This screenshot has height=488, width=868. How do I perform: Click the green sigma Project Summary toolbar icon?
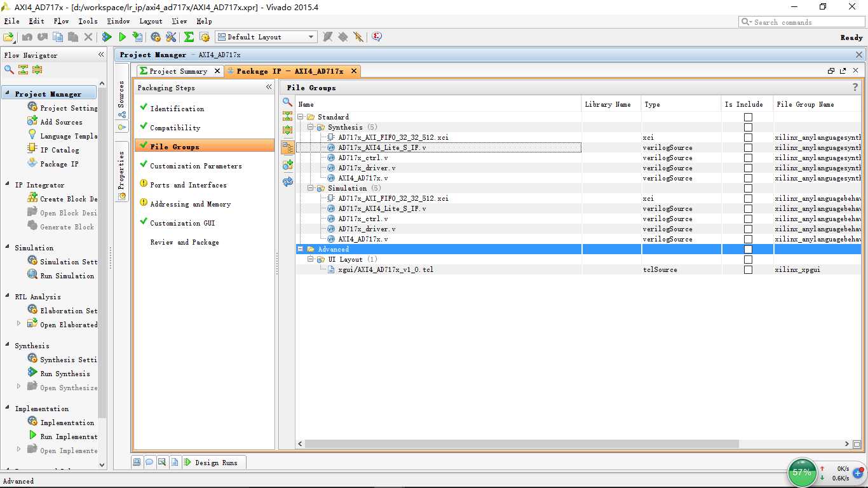[189, 37]
